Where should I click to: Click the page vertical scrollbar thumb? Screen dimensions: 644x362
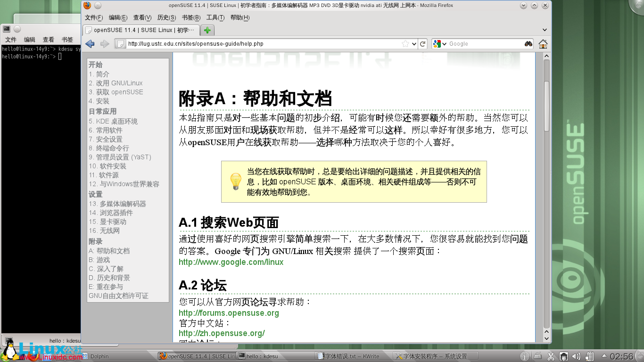[546, 107]
